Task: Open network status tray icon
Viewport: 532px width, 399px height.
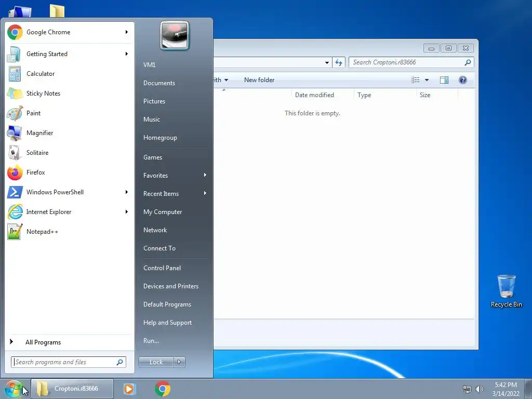Action: point(467,389)
